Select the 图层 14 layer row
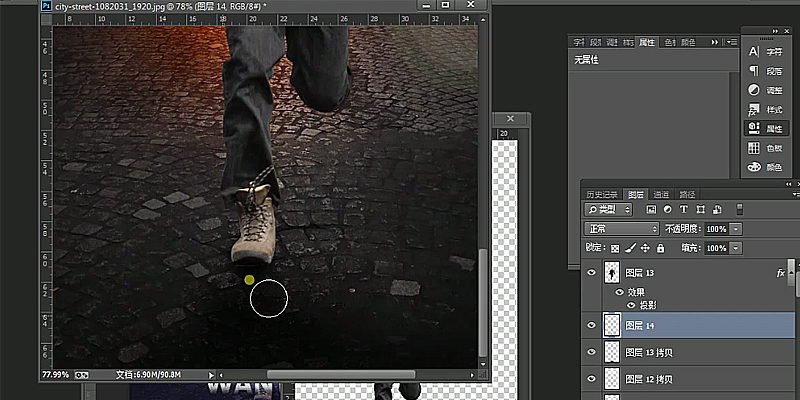The width and height of the screenshot is (800, 400). (x=688, y=325)
